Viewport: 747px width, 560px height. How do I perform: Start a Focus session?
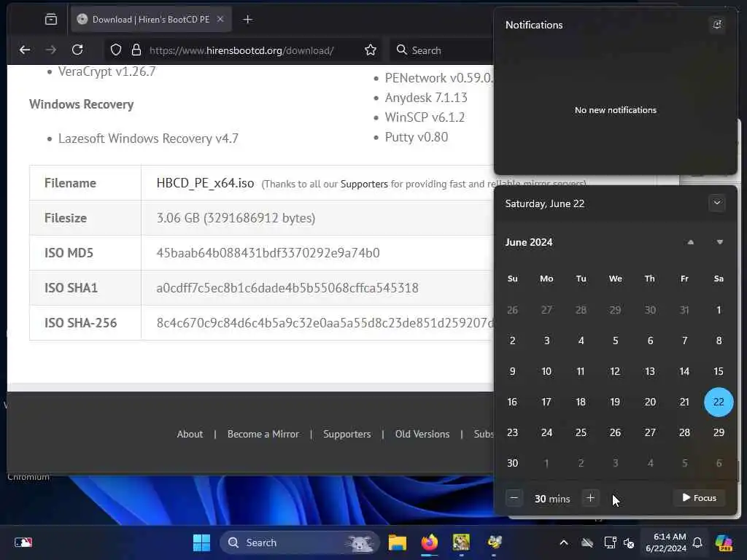tap(699, 498)
